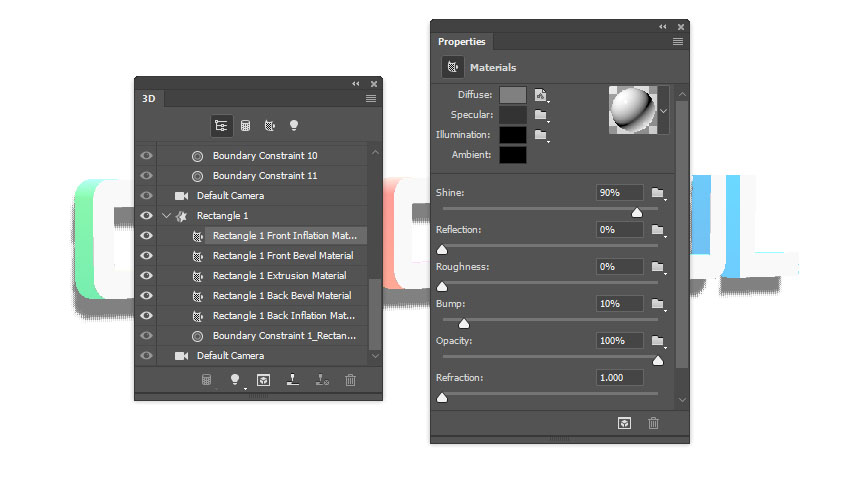Open Shine texture folder icon
The image size is (850, 485).
pos(658,193)
